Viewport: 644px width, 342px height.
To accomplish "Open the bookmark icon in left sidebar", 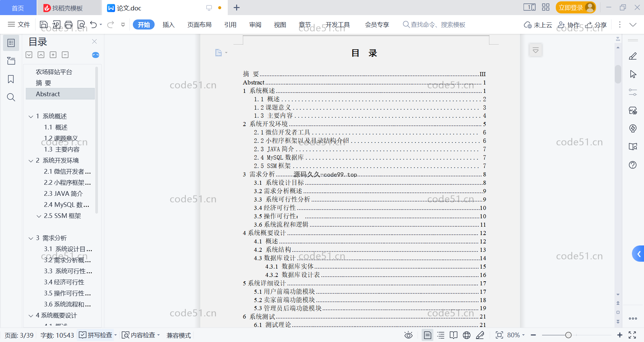I will [11, 79].
